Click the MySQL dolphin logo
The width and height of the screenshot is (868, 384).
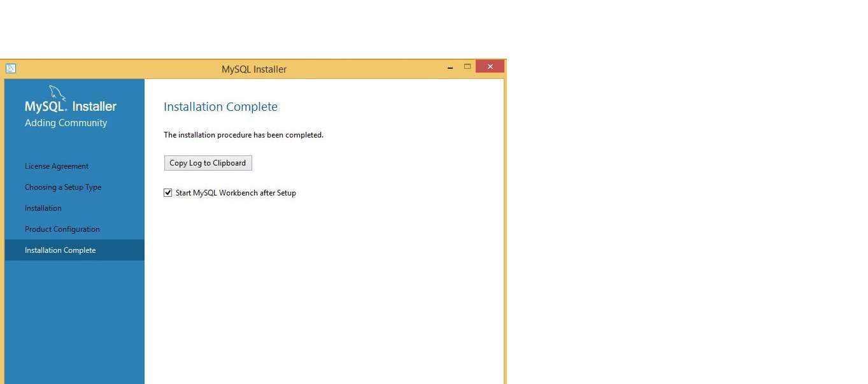tap(57, 93)
